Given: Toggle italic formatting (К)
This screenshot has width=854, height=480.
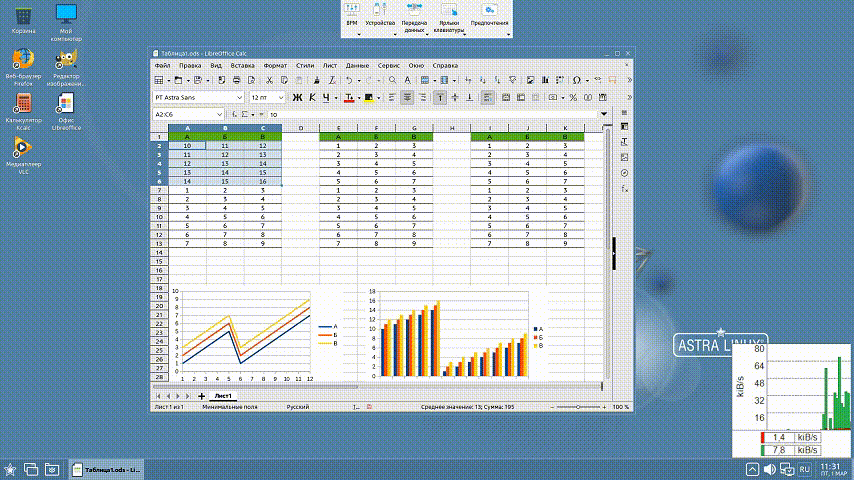Looking at the screenshot, I should tap(312, 97).
